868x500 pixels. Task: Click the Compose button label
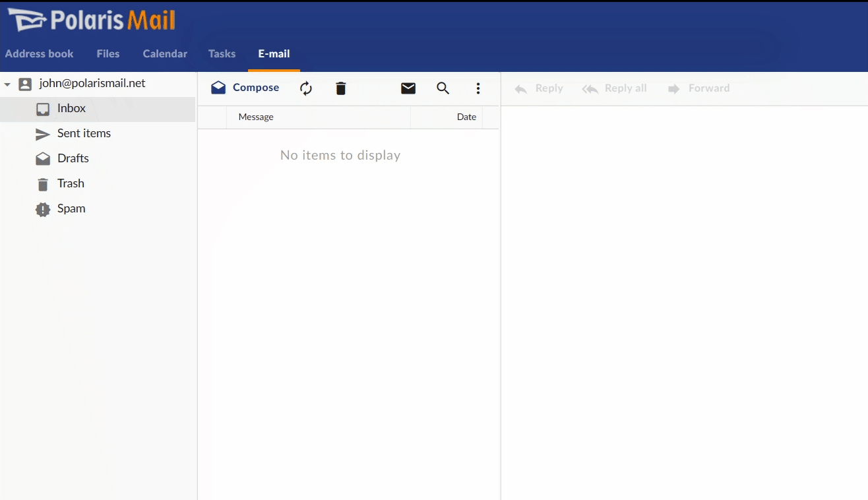point(256,88)
